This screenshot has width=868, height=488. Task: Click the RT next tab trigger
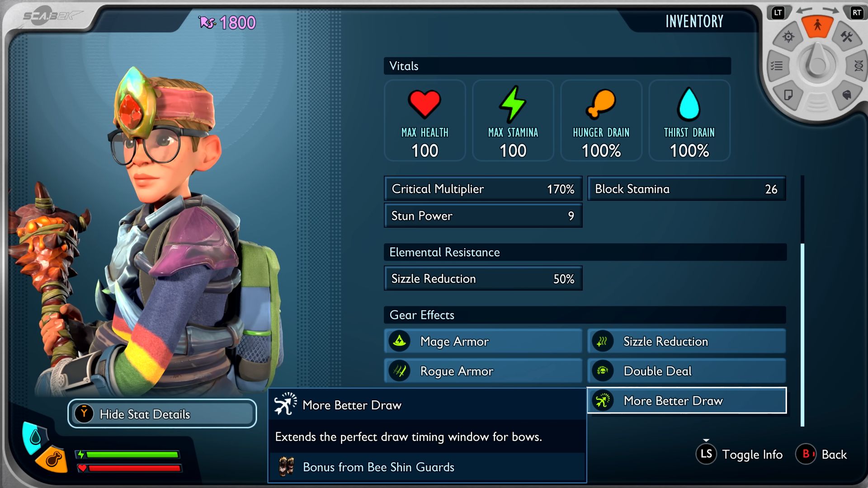[x=857, y=13]
